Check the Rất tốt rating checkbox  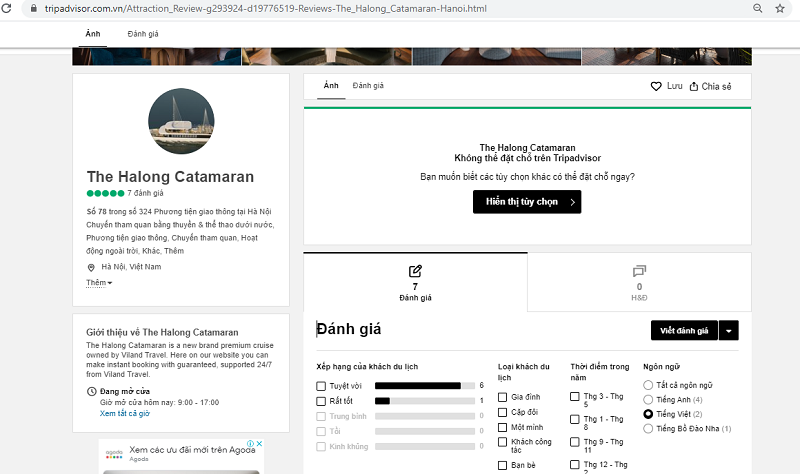[x=321, y=402]
